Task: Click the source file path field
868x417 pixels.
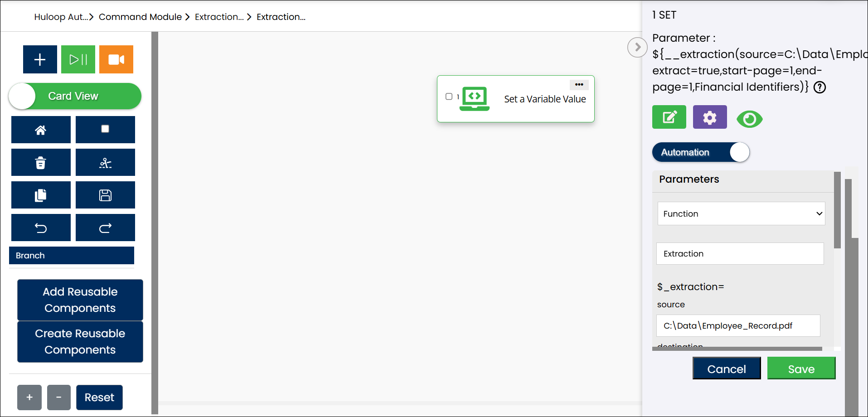Action: pyautogui.click(x=738, y=325)
